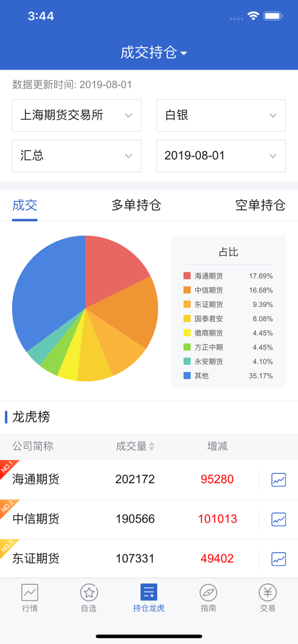The image size is (298, 644).
Task: Tap the 海通期货 company name row
Action: pyautogui.click(x=36, y=479)
